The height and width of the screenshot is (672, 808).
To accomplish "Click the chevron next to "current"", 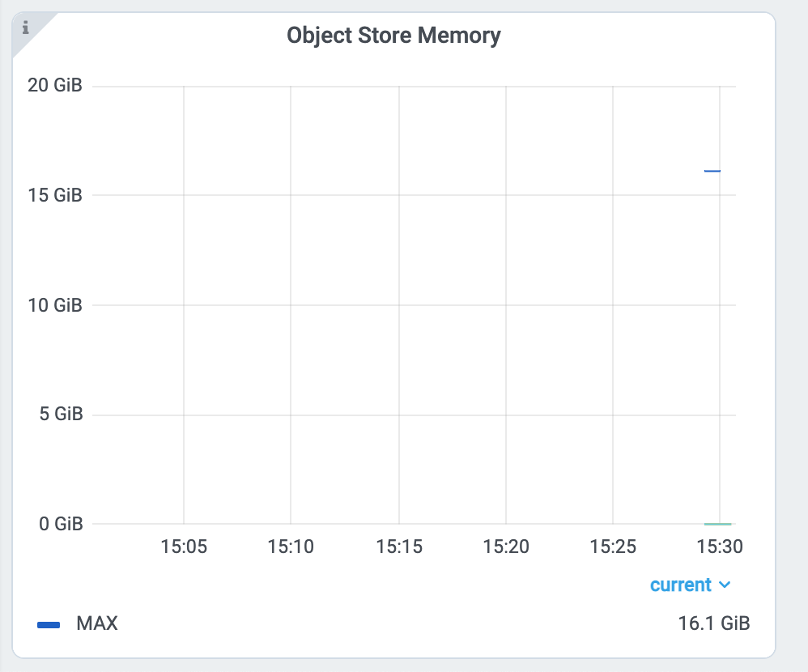I will 723,585.
